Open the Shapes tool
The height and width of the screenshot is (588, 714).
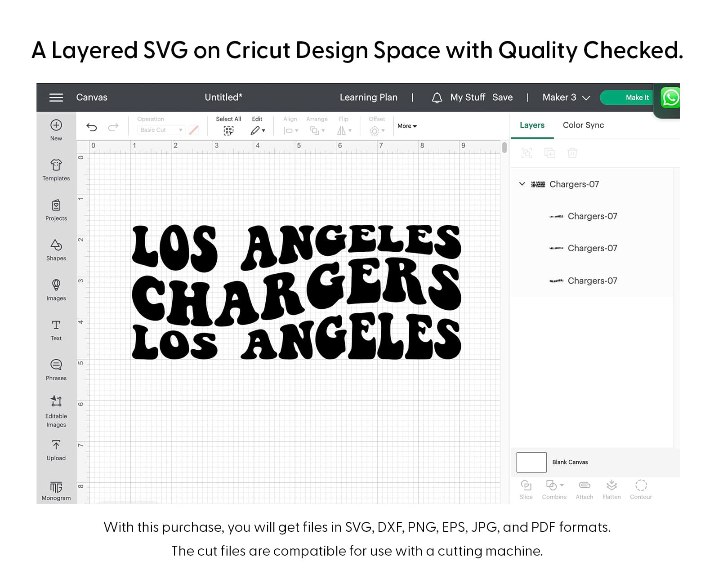click(56, 250)
